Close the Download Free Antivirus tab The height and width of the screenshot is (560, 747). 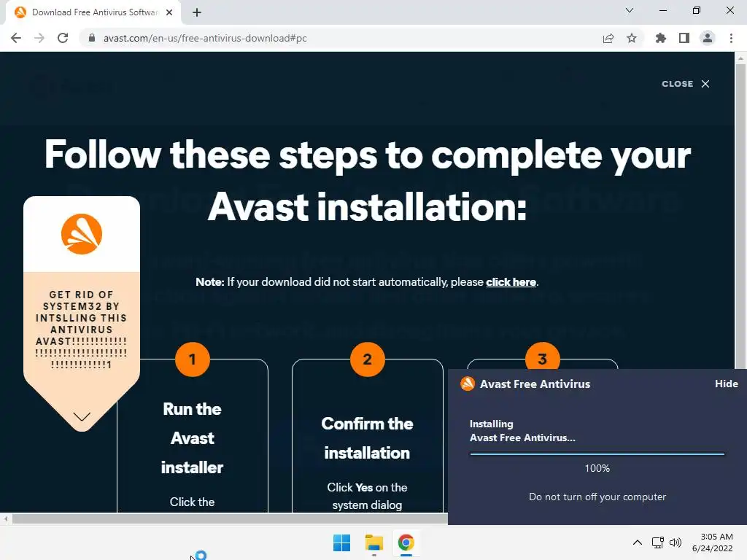point(169,12)
